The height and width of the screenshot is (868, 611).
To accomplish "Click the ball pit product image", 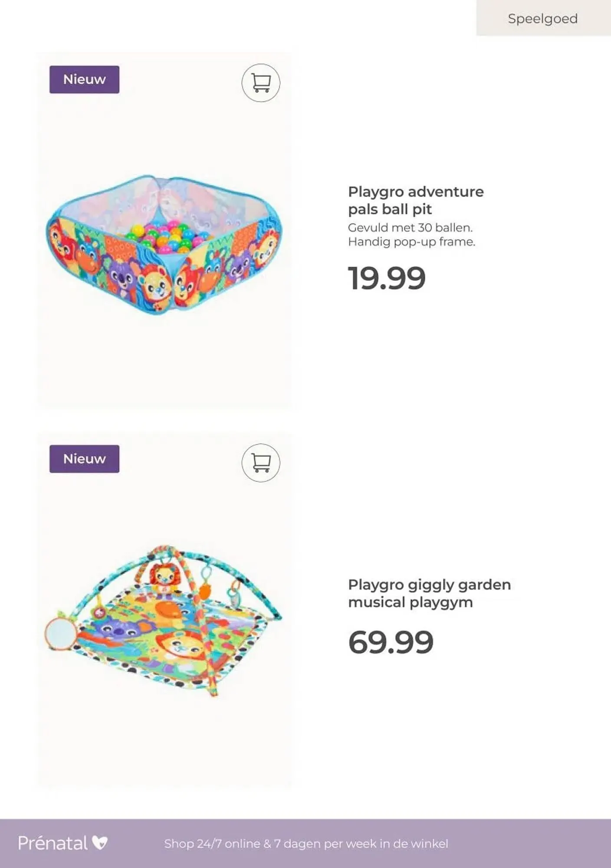I will pyautogui.click(x=164, y=245).
